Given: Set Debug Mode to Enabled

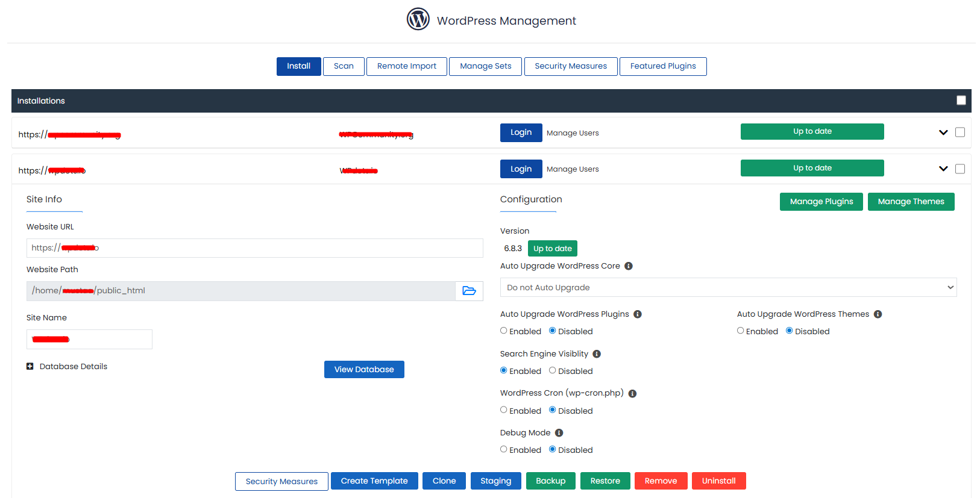Looking at the screenshot, I should pos(504,449).
